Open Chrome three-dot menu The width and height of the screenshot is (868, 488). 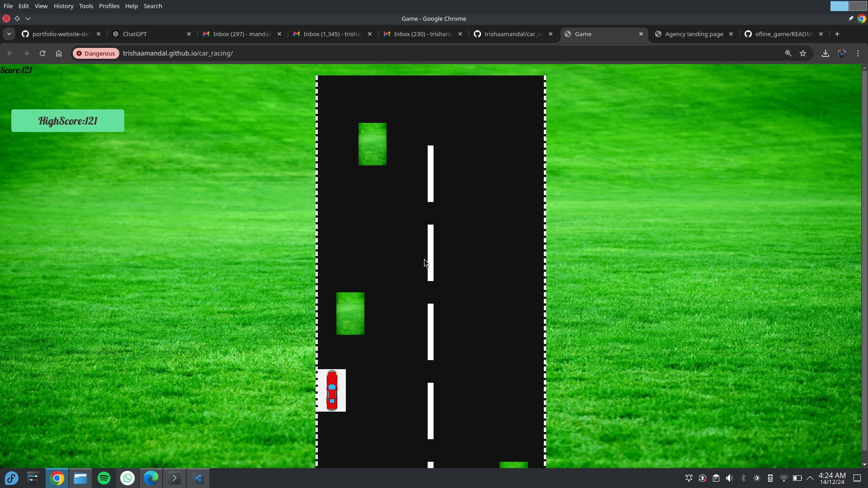point(858,53)
